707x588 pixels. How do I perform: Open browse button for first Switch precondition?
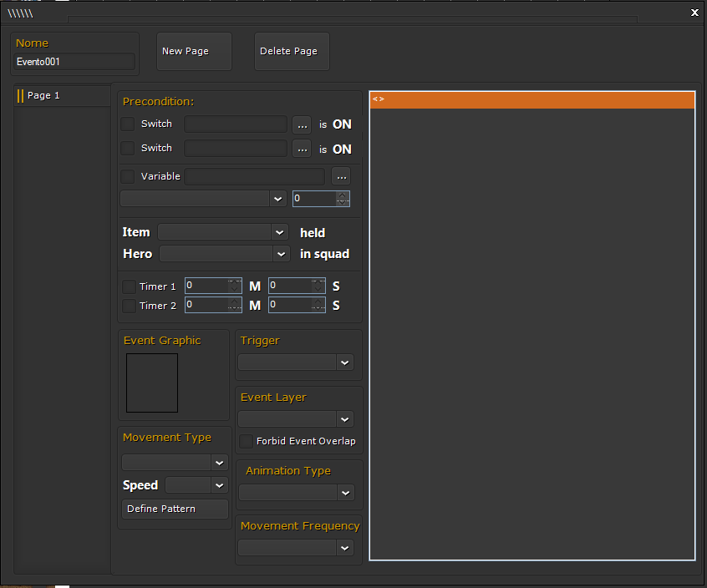tap(302, 124)
